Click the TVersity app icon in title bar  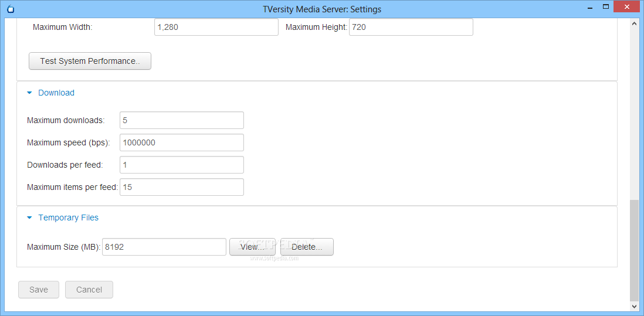[x=11, y=9]
